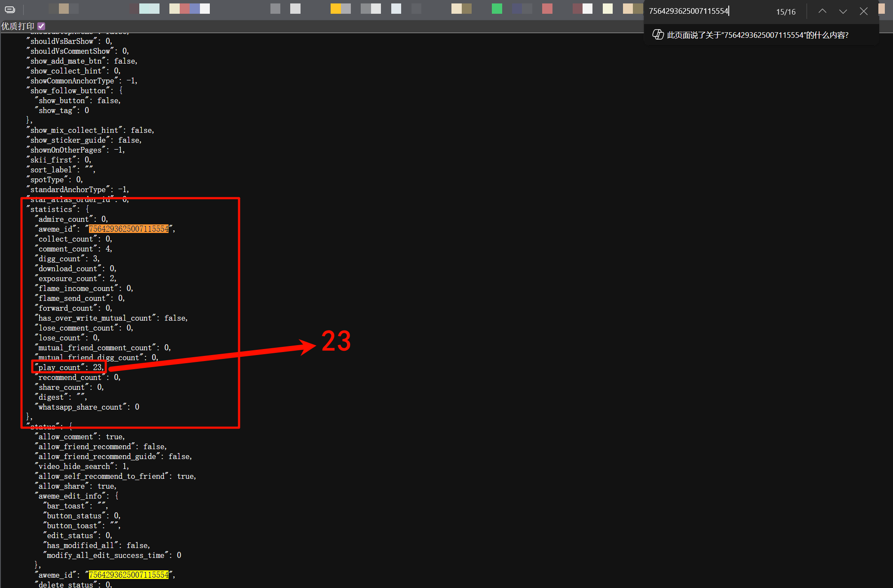
Task: Click the Copilot icon in find suggestion
Action: click(658, 35)
